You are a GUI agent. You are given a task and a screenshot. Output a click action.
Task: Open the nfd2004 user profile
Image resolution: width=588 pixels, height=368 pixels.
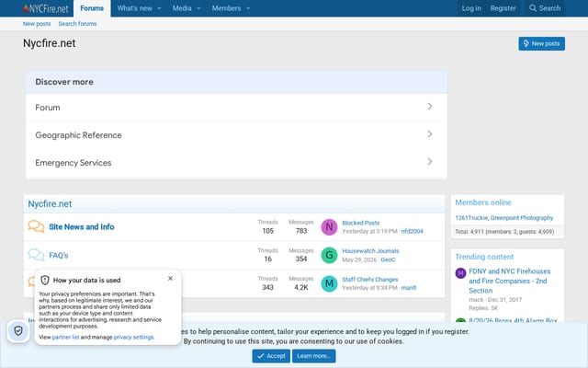tap(413, 231)
